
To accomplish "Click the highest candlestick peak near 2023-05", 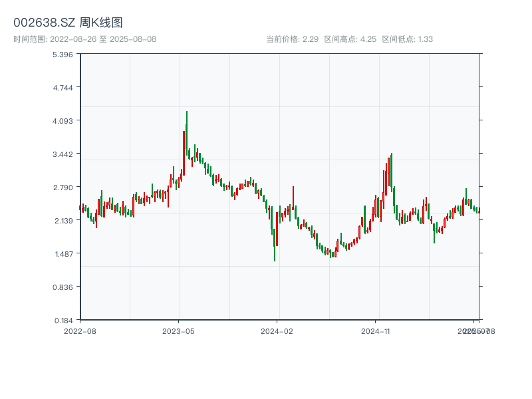I will click(x=187, y=113).
